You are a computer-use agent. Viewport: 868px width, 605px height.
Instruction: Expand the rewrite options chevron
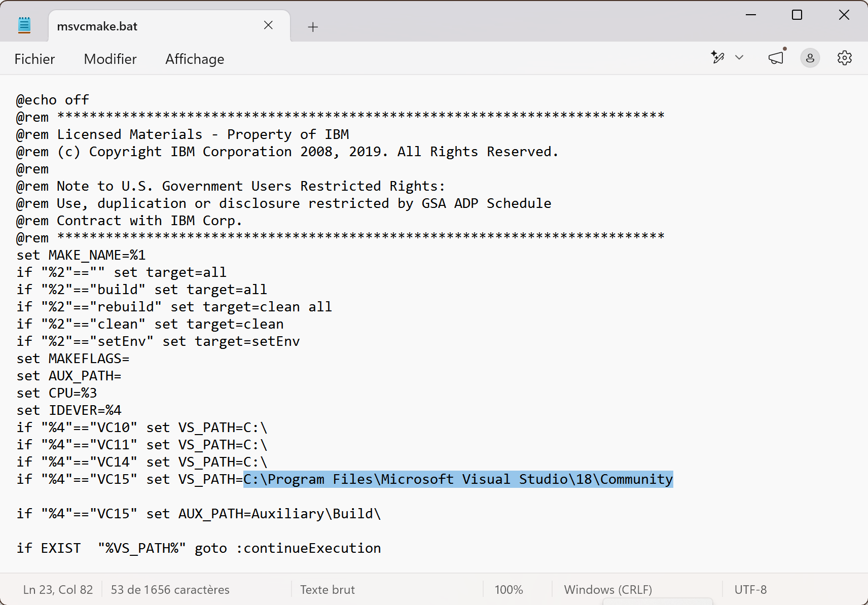pyautogui.click(x=739, y=57)
